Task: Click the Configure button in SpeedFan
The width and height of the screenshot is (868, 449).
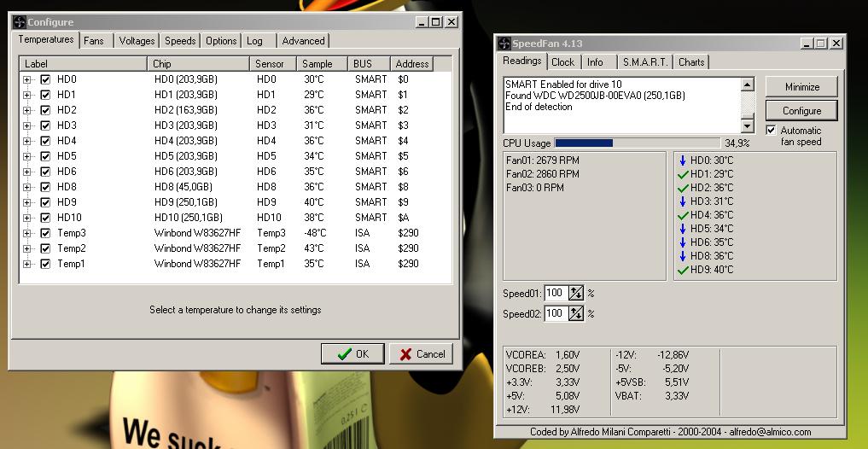Action: [x=801, y=111]
